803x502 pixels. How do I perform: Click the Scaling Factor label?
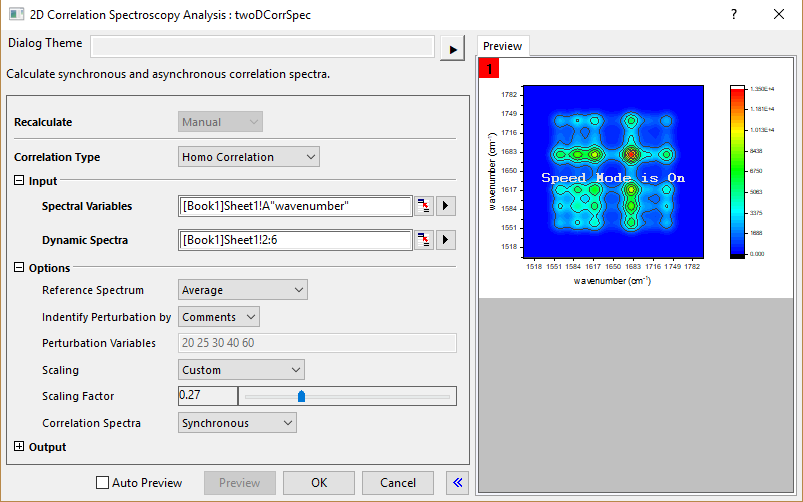pos(78,396)
